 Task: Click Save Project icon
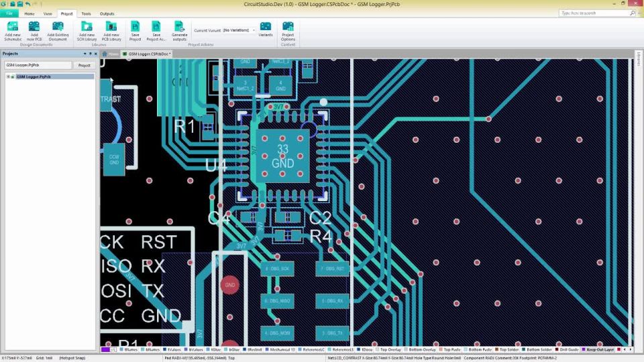click(x=135, y=27)
